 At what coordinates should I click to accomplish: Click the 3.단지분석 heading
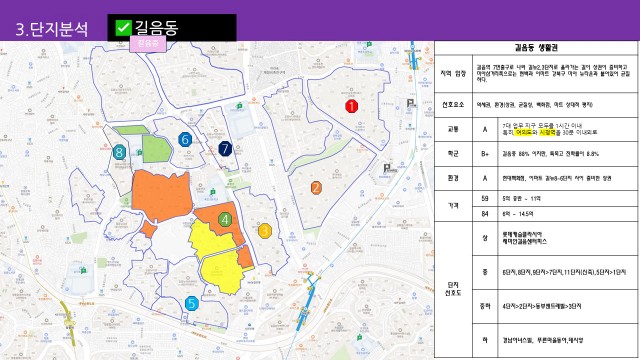[x=52, y=29]
